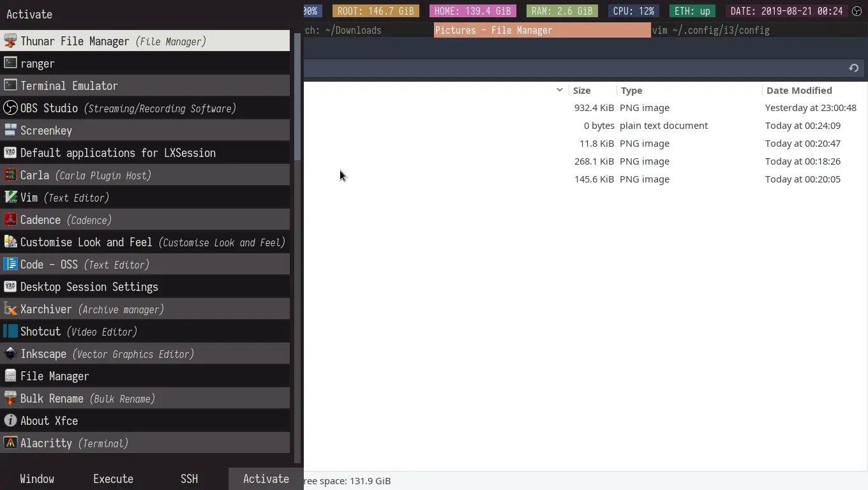Click the Vim icon

10,197
